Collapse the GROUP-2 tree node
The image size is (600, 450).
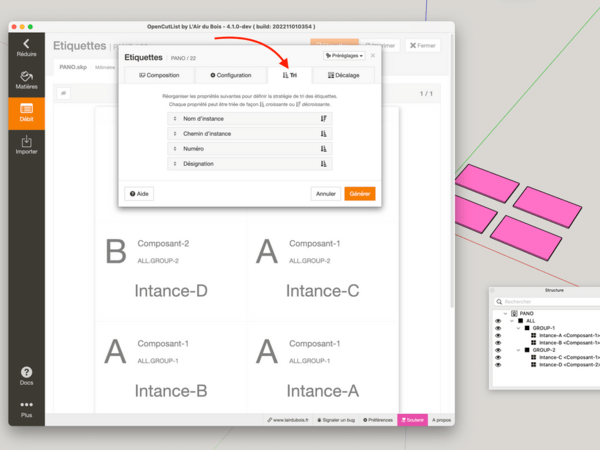[518, 350]
